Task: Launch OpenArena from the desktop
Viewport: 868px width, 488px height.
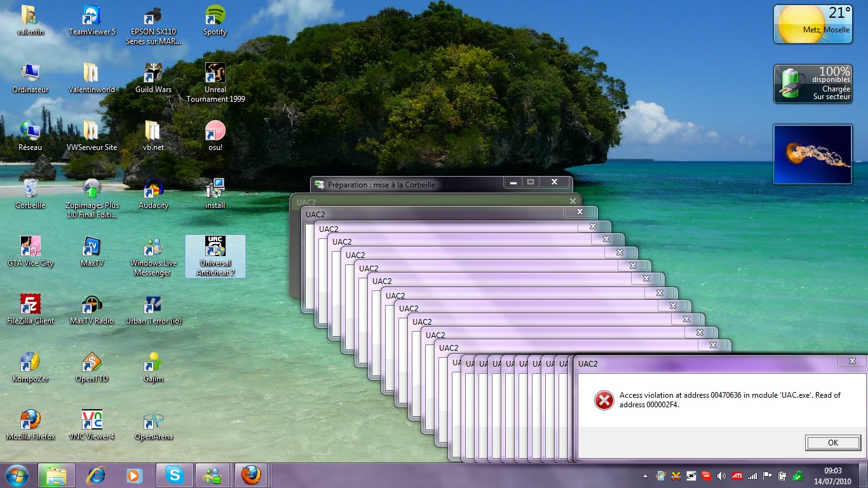Action: click(153, 425)
